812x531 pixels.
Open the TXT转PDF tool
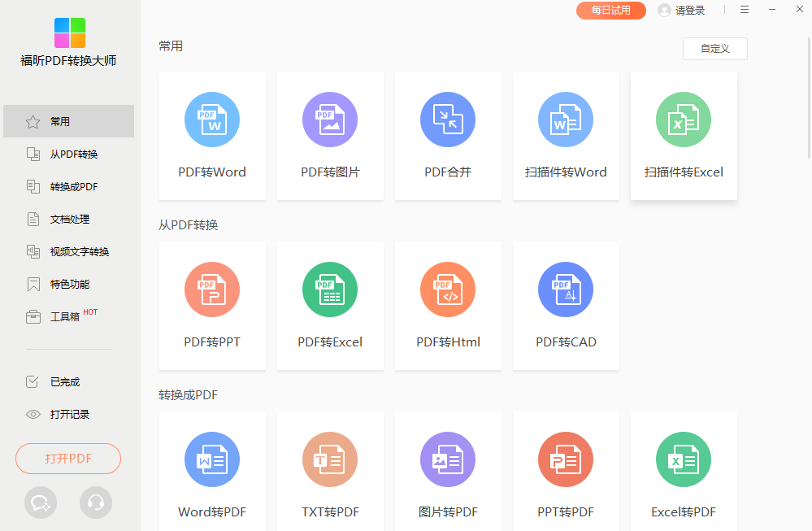coord(330,459)
